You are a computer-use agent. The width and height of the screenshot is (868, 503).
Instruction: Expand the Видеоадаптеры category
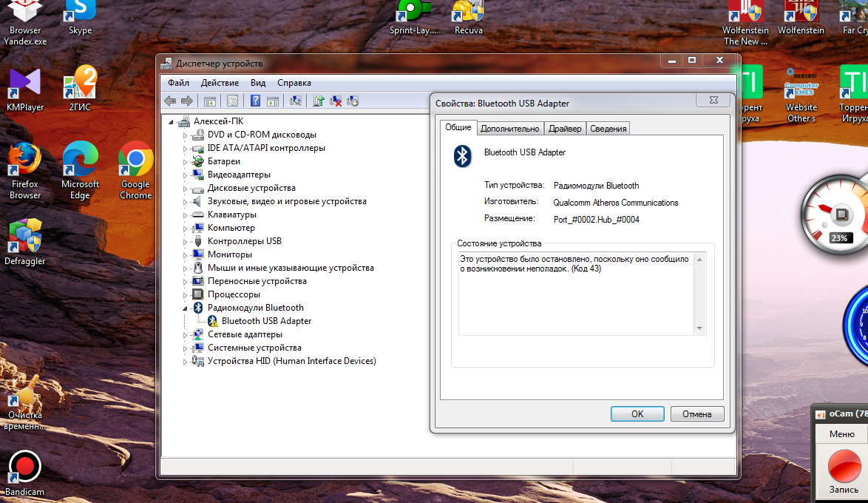coord(186,175)
